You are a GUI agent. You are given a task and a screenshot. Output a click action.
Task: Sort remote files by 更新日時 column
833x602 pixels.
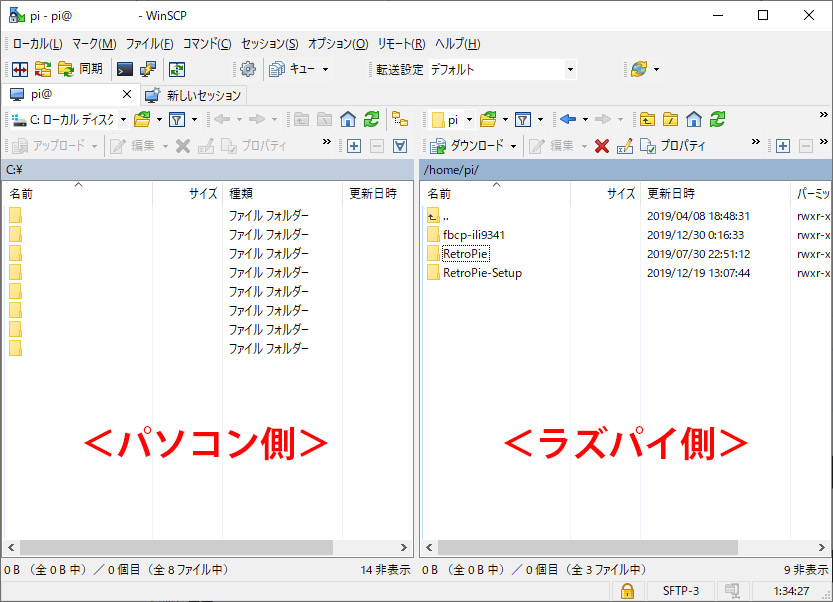[x=671, y=193]
